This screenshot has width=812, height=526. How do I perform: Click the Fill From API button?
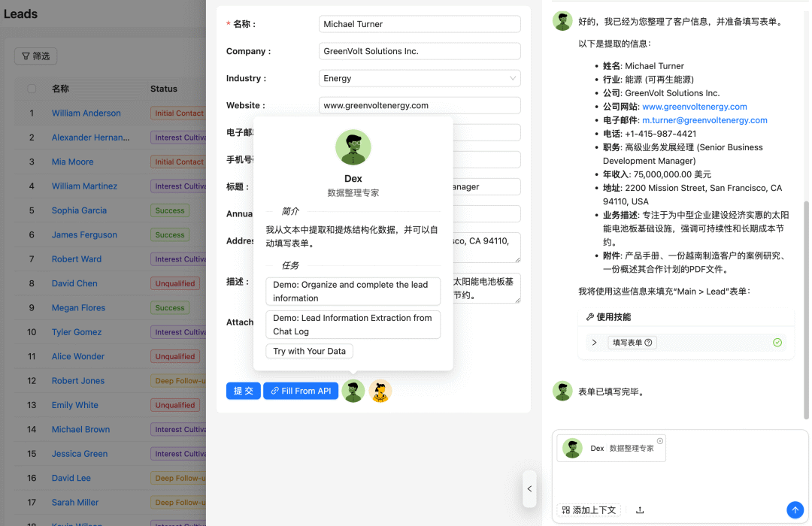pyautogui.click(x=301, y=391)
